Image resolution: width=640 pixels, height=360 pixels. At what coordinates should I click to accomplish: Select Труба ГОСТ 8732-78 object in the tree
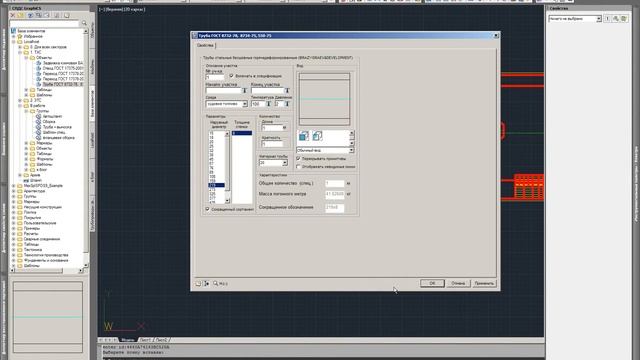click(x=63, y=84)
